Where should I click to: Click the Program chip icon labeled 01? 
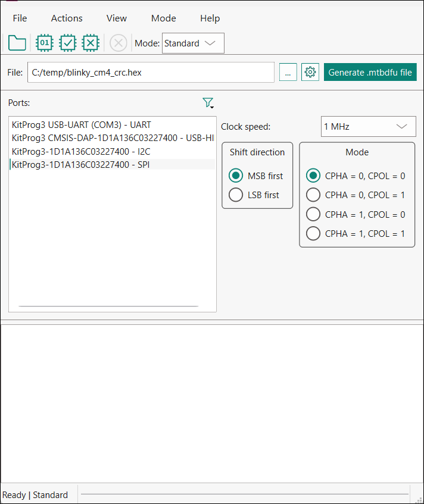(x=45, y=43)
